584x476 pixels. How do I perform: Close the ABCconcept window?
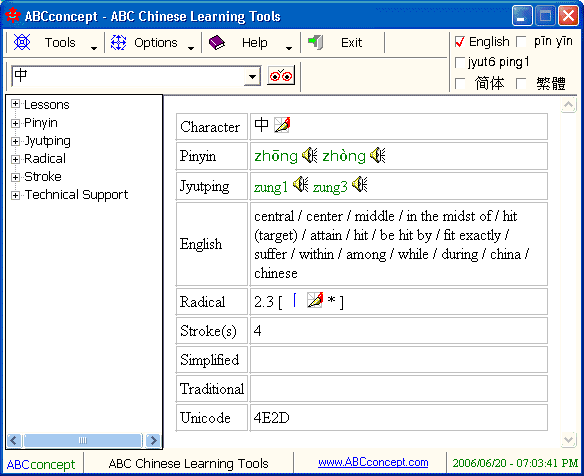point(568,16)
